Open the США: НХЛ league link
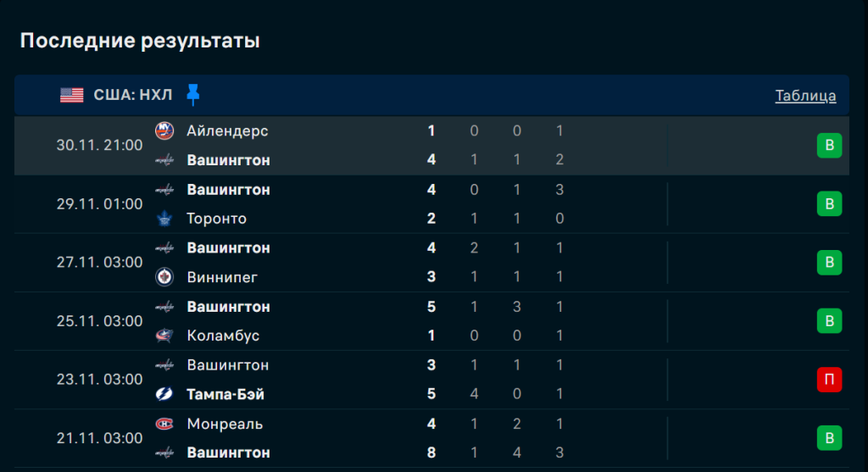The width and height of the screenshot is (868, 472). pyautogui.click(x=133, y=96)
